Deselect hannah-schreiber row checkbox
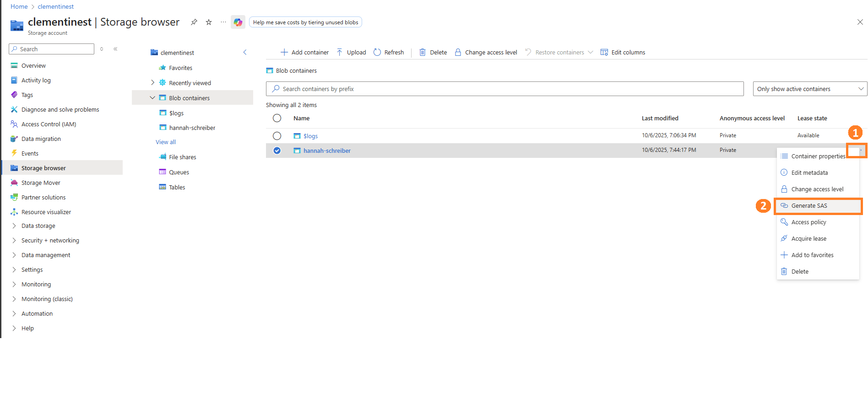The width and height of the screenshot is (868, 393). click(x=277, y=151)
